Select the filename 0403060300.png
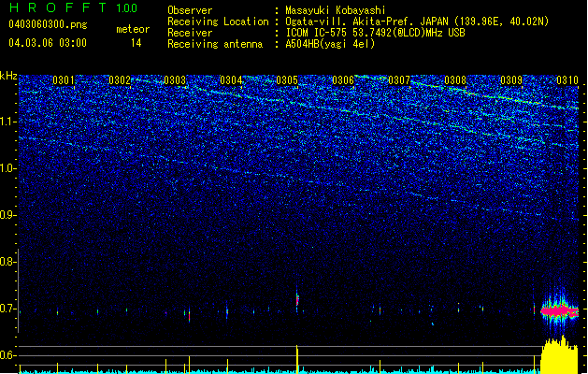Viewport: 588px width, 374px height. tap(48, 25)
